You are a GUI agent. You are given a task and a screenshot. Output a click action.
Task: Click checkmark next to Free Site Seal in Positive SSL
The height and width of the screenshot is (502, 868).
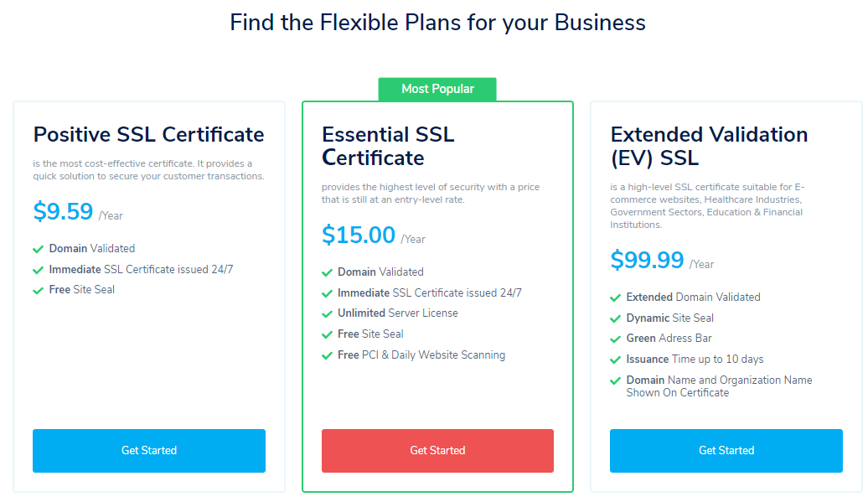(38, 290)
